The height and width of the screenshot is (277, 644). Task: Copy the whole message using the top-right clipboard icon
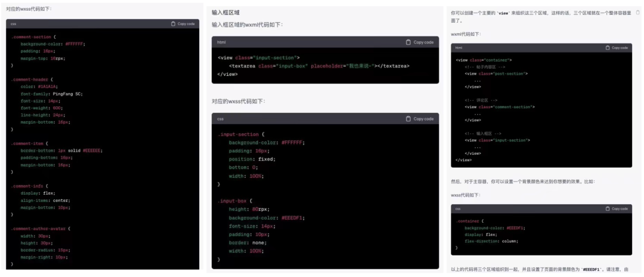coord(637,13)
